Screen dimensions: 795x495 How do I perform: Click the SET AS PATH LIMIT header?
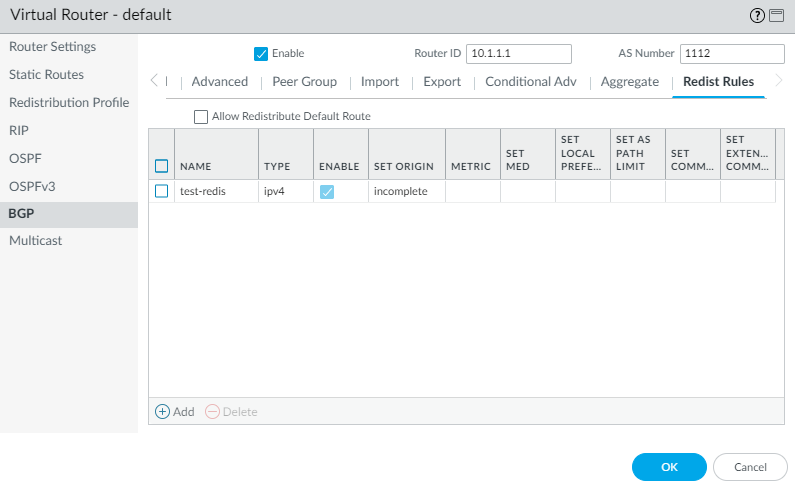click(638, 154)
